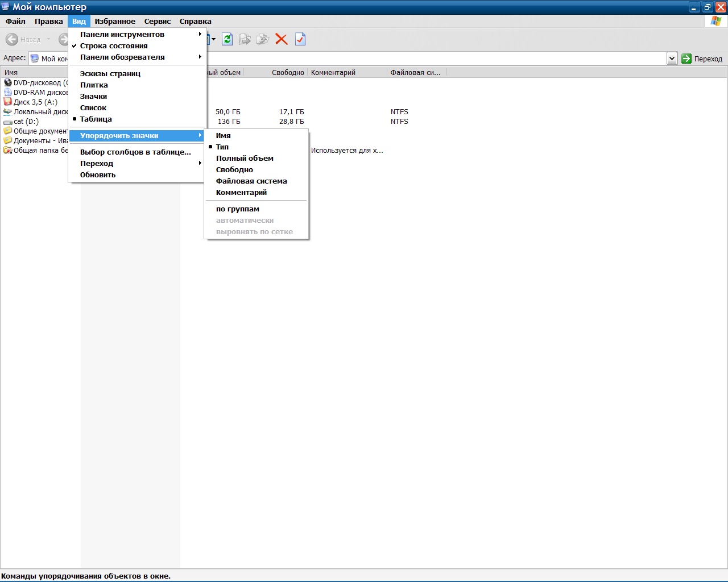728x582 pixels.
Task: Click the green Переход go button
Action: tap(702, 58)
